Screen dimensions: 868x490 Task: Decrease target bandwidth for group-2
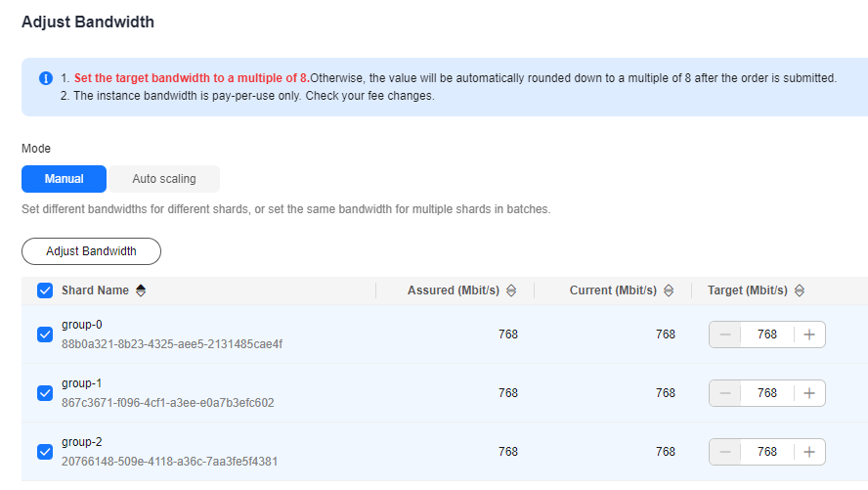[725, 452]
